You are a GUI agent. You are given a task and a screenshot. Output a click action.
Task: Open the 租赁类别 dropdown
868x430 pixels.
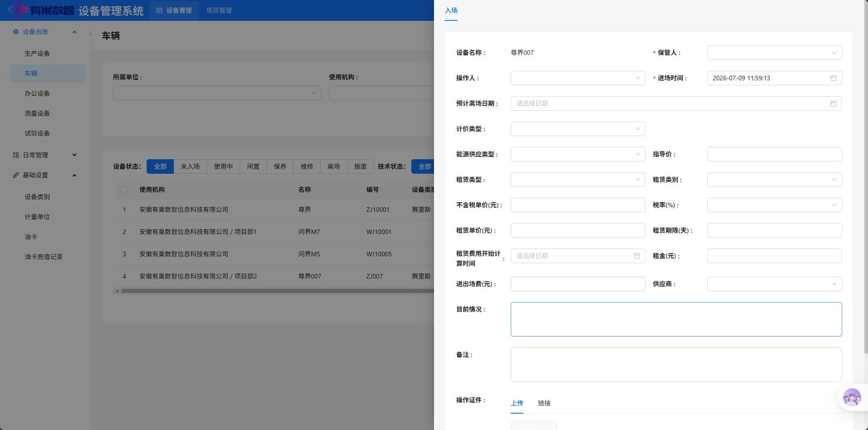[x=774, y=180]
